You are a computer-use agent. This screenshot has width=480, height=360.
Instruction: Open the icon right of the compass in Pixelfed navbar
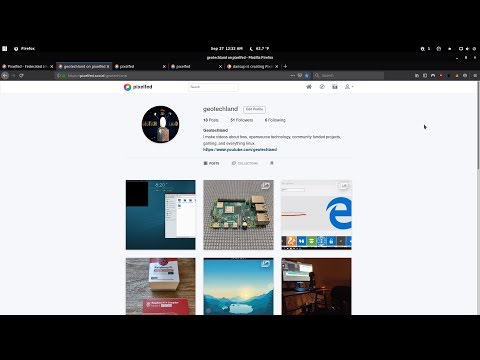[x=335, y=87]
